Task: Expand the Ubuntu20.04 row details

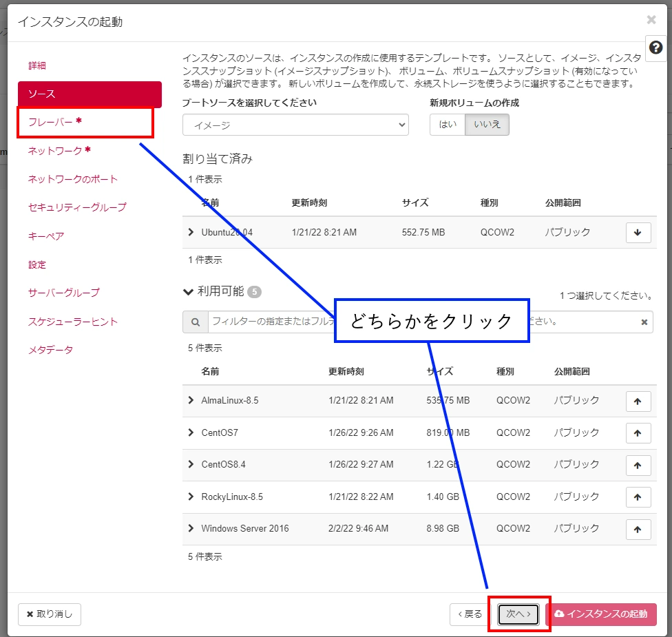Action: [191, 232]
